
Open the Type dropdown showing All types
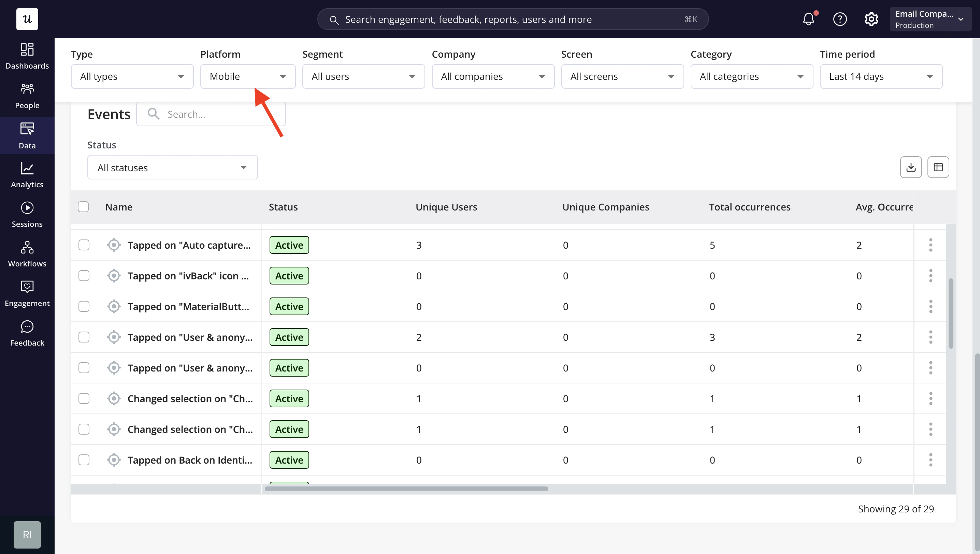pyautogui.click(x=132, y=76)
